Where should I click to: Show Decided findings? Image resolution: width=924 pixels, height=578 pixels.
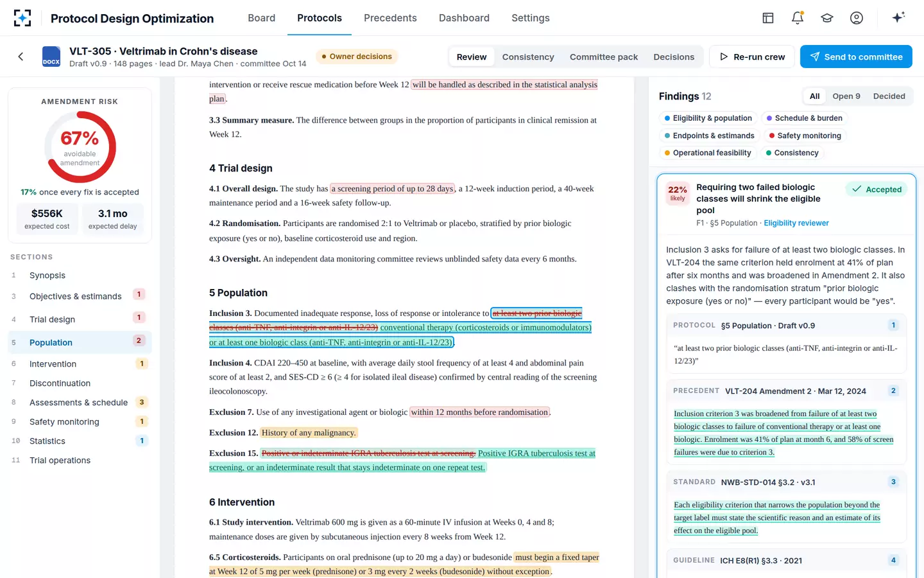[889, 96]
